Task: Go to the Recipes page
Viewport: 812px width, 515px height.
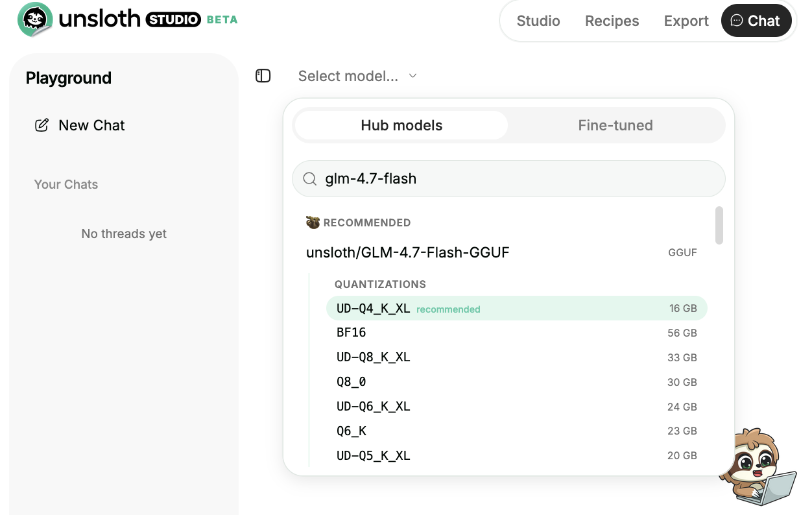Action: pyautogui.click(x=612, y=21)
